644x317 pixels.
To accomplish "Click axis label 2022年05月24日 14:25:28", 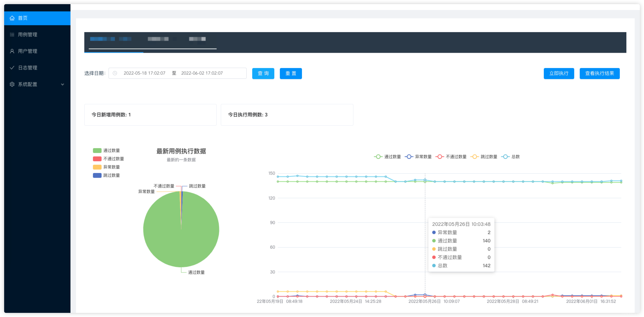I will (x=356, y=301).
